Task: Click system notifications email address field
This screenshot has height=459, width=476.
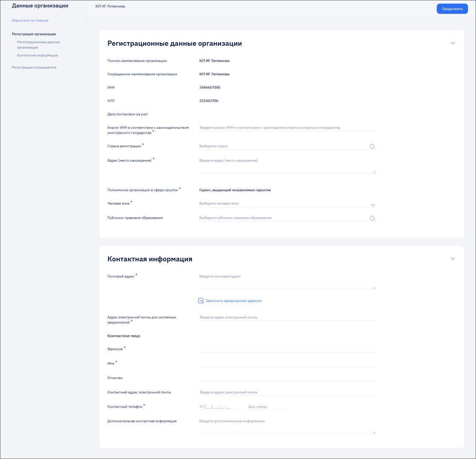Action: [287, 317]
